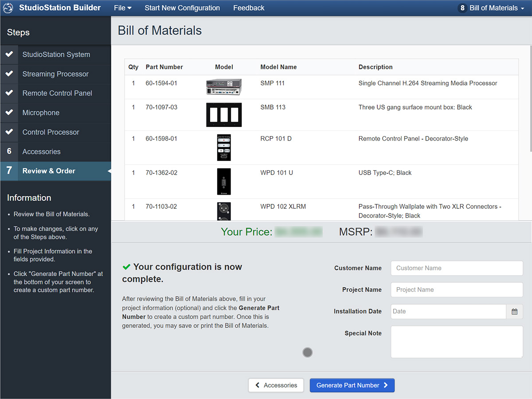Click the checkmark icon beside Microphone step

[9, 113]
